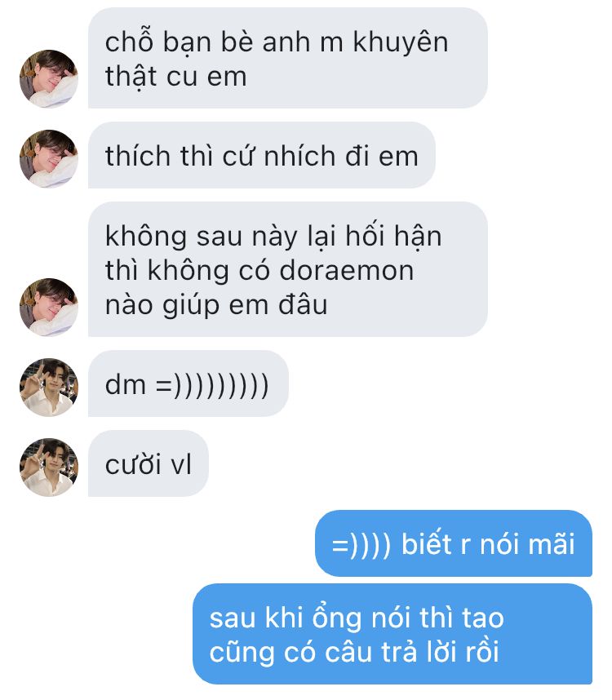Select the 'cười vl' message bubble

pyautogui.click(x=149, y=464)
